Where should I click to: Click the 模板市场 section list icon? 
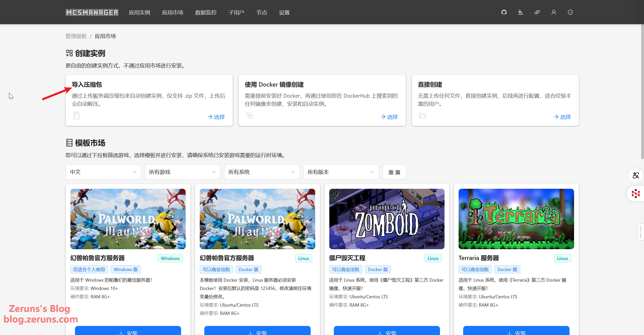pos(69,143)
